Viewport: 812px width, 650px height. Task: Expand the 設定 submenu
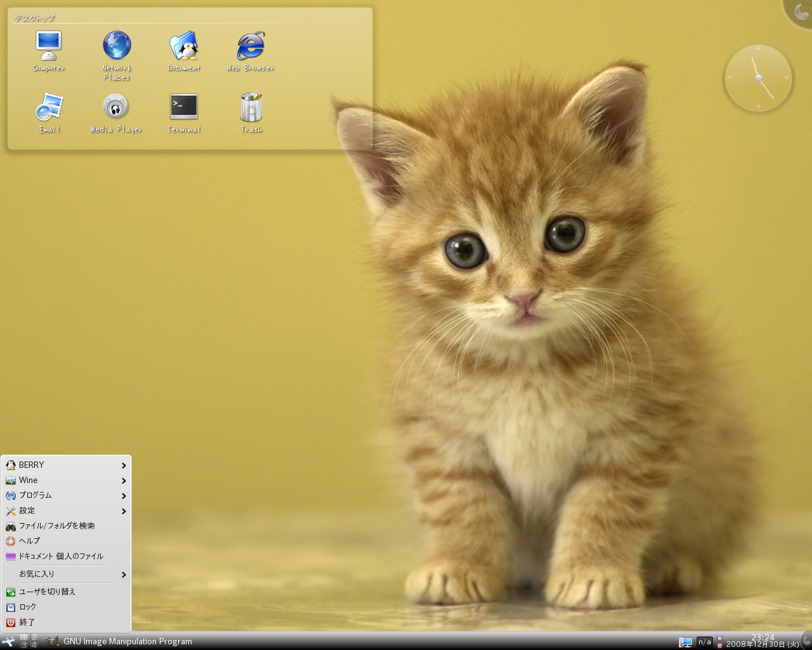(x=66, y=511)
